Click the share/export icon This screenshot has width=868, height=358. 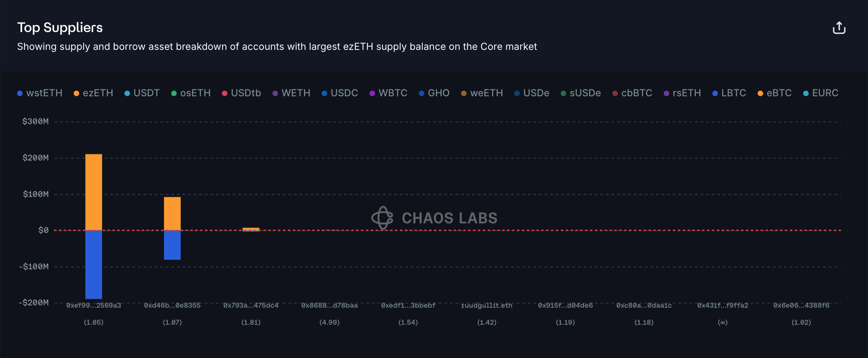pyautogui.click(x=839, y=28)
